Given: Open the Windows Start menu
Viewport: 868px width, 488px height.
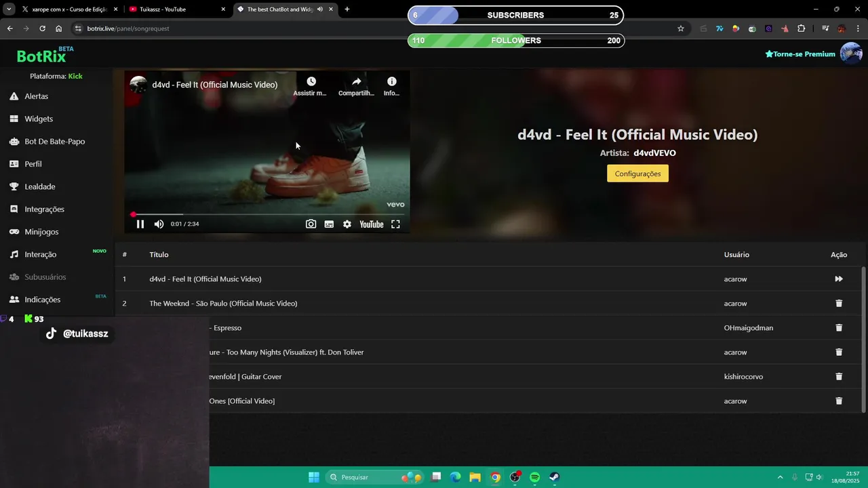Looking at the screenshot, I should 314,477.
